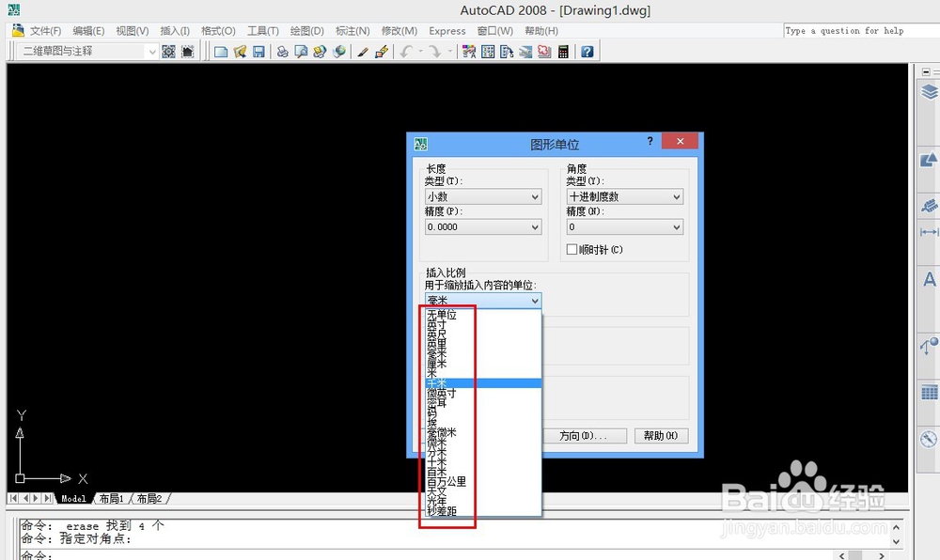Click the 'Type a question for help' box

[x=861, y=31]
